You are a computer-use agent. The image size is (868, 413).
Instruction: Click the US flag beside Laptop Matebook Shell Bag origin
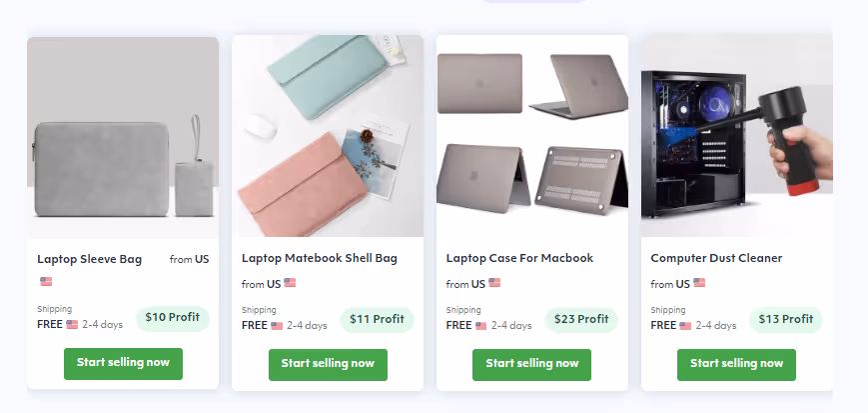290,283
